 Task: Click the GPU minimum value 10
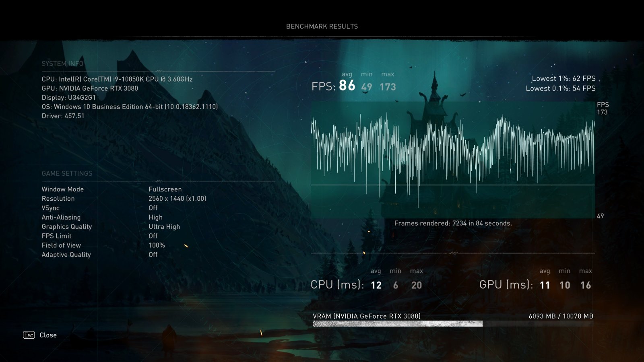coord(565,285)
